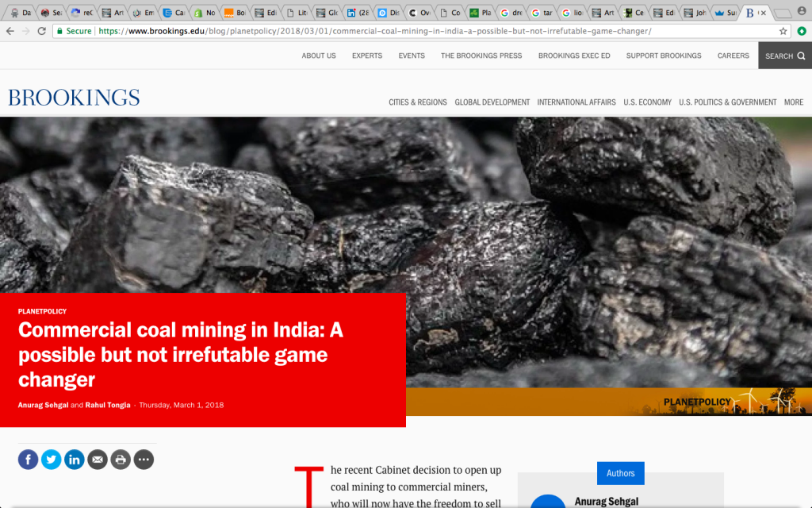This screenshot has height=508, width=812.
Task: Click the Brookings logo
Action: pos(74,97)
